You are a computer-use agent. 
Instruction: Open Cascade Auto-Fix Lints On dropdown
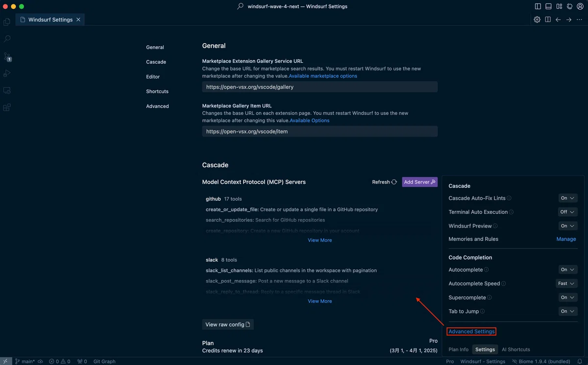point(568,198)
